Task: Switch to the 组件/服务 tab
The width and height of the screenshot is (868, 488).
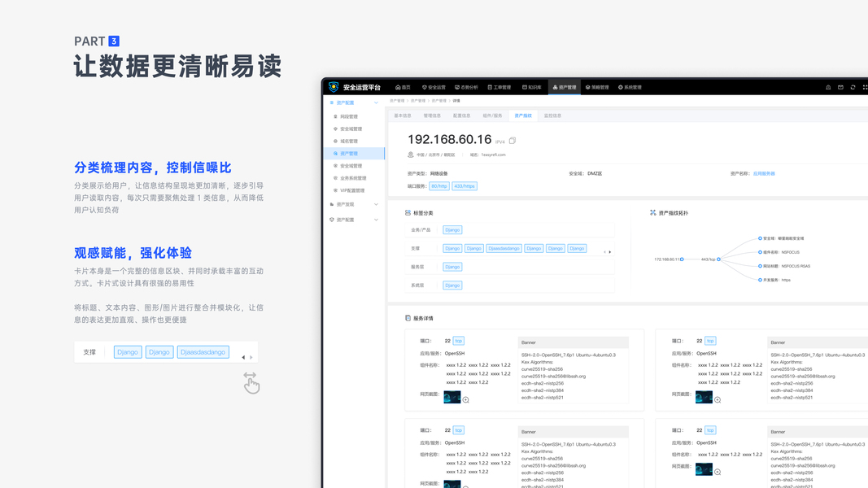Action: [x=492, y=115]
